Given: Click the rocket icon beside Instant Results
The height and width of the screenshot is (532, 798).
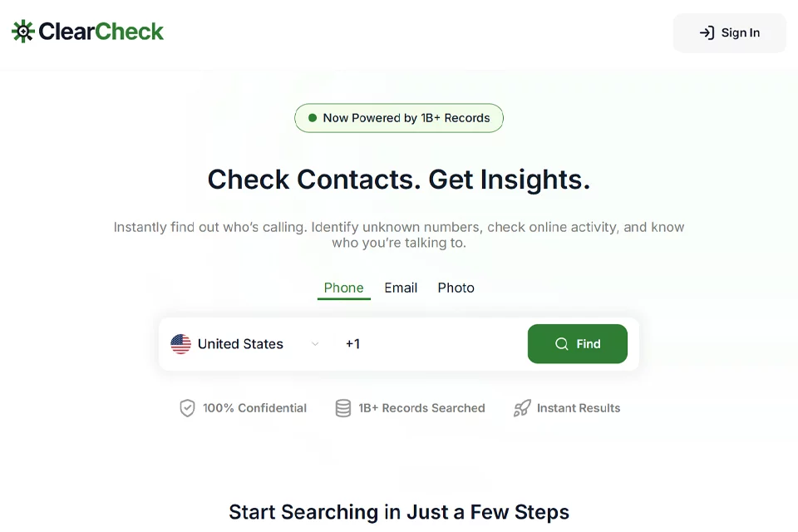Looking at the screenshot, I should coord(522,408).
